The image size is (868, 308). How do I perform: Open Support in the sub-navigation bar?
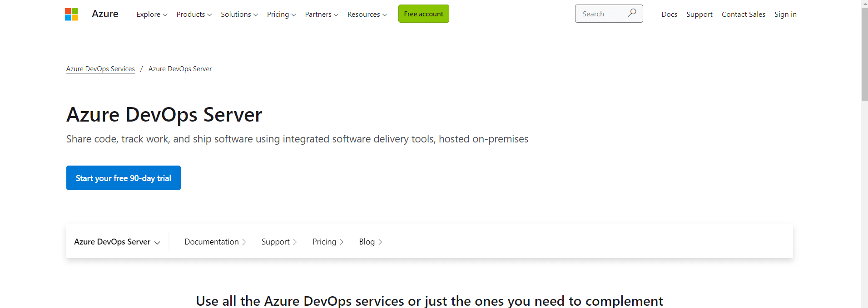point(279,242)
